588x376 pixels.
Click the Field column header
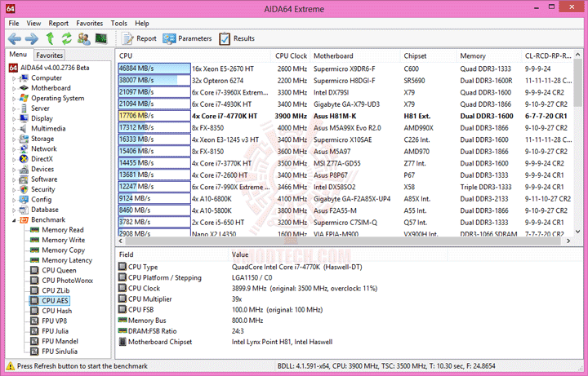click(171, 254)
